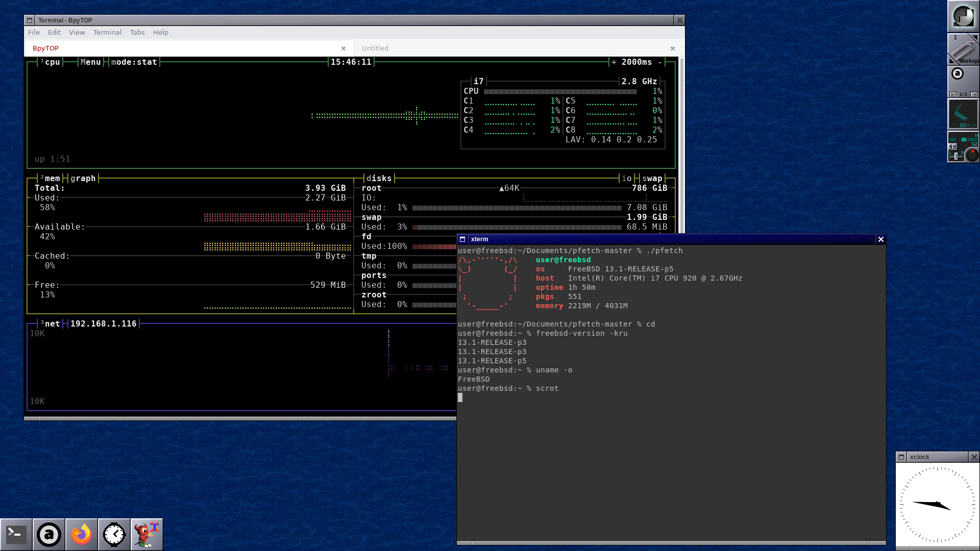Click the minus beside 00% in dockapp

[954, 125]
